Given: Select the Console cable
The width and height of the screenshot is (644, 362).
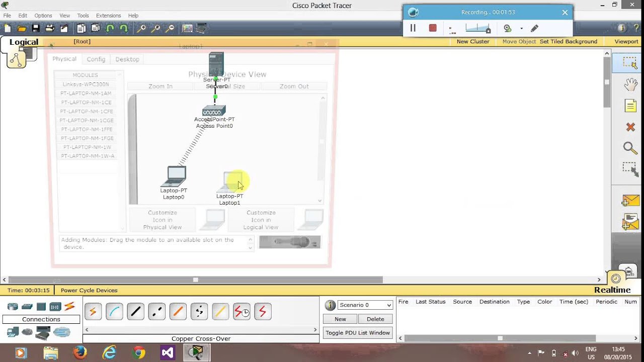Looking at the screenshot, I should (x=114, y=312).
